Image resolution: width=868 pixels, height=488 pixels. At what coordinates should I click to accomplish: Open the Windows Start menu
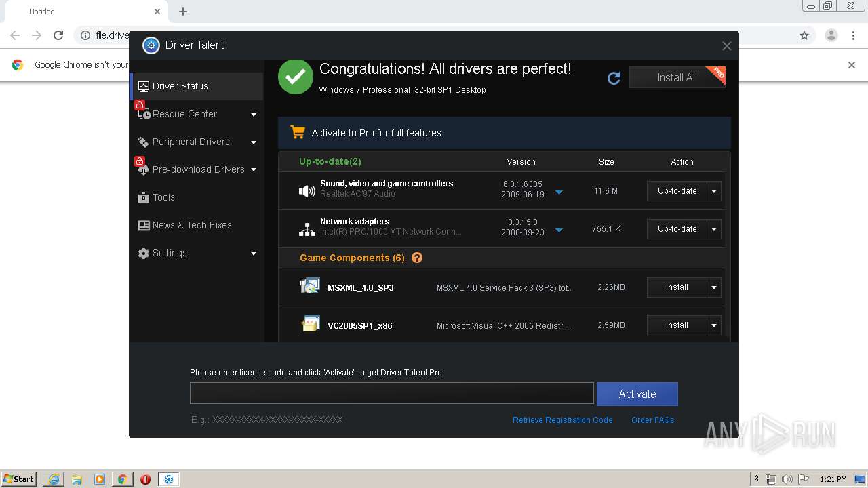[18, 479]
